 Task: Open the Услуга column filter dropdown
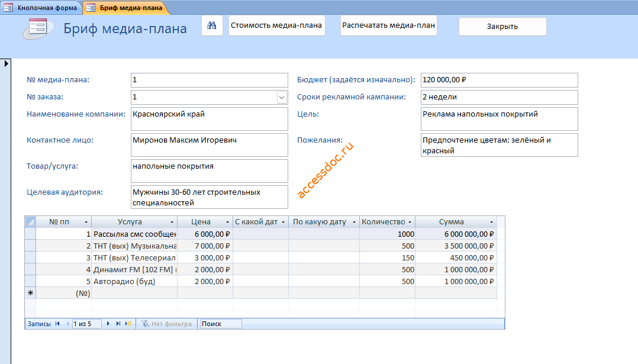pos(172,222)
